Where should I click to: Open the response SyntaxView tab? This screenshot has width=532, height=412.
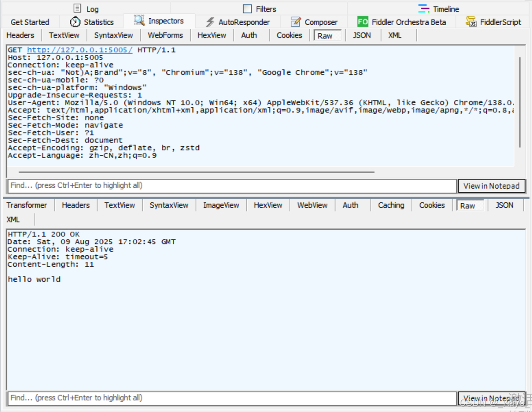(x=169, y=205)
